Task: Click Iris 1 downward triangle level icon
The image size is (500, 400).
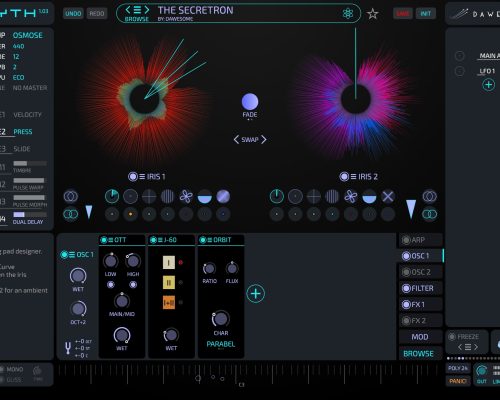Action: 89,212
